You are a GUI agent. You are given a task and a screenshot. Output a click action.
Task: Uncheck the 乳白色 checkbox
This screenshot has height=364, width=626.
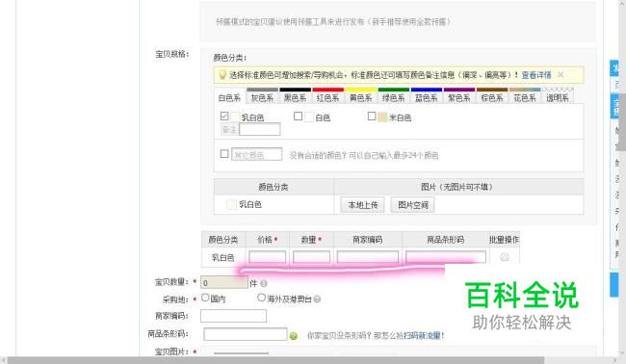pos(224,117)
